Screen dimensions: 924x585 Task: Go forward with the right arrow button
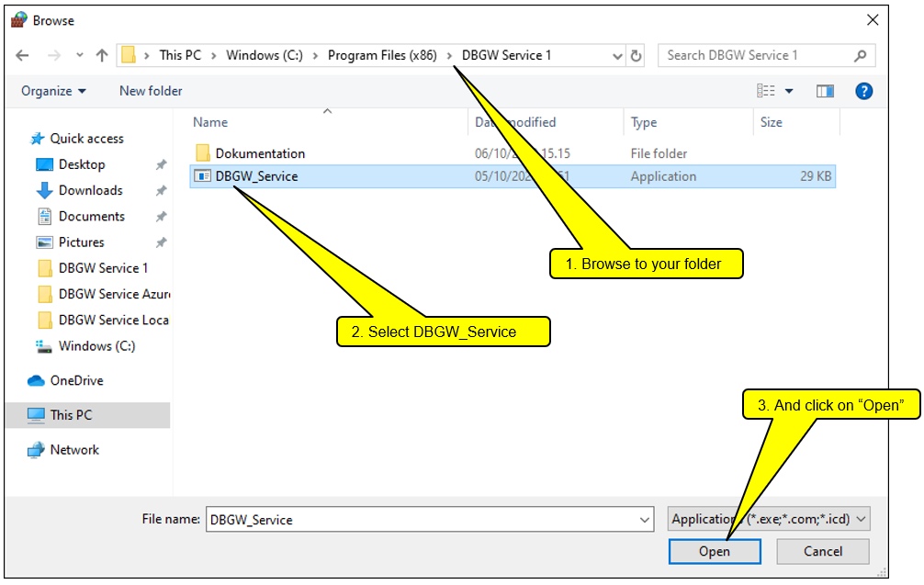pos(54,55)
